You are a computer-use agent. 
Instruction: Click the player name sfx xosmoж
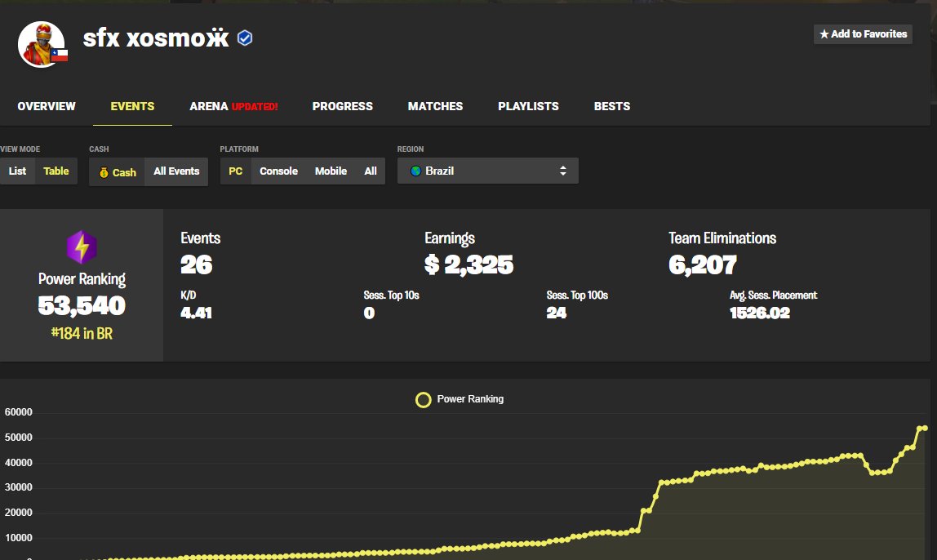pos(156,38)
